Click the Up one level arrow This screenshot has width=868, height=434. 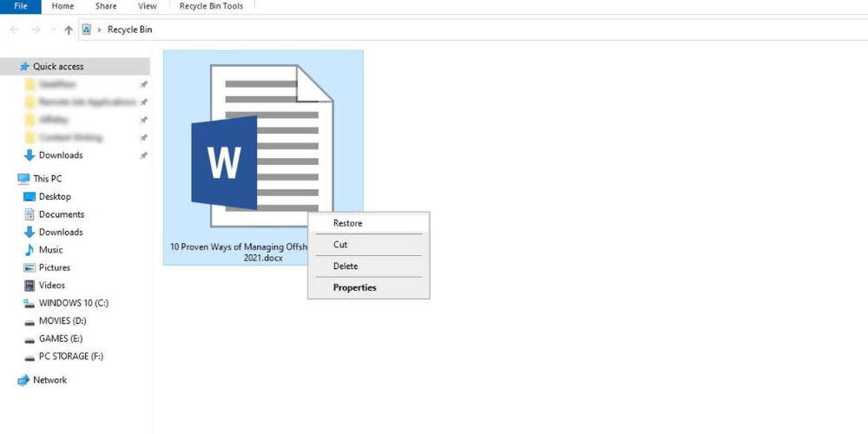click(x=69, y=30)
